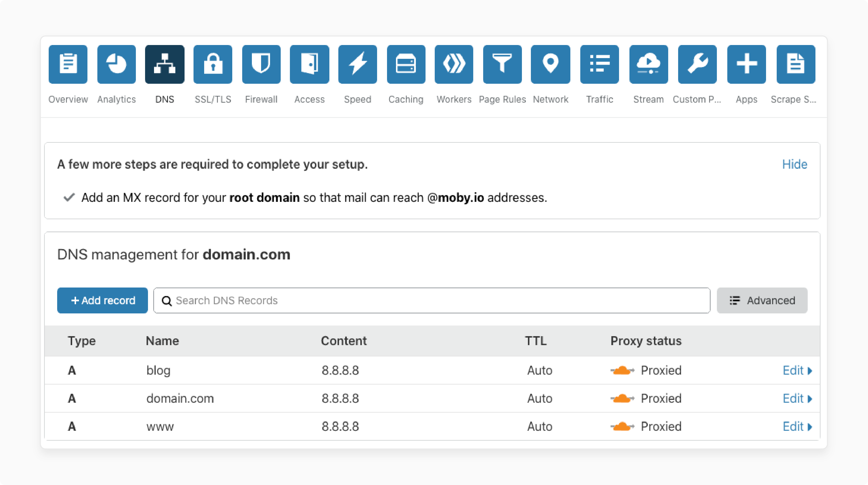
Task: Open the Firewall shield icon
Action: coord(261,64)
